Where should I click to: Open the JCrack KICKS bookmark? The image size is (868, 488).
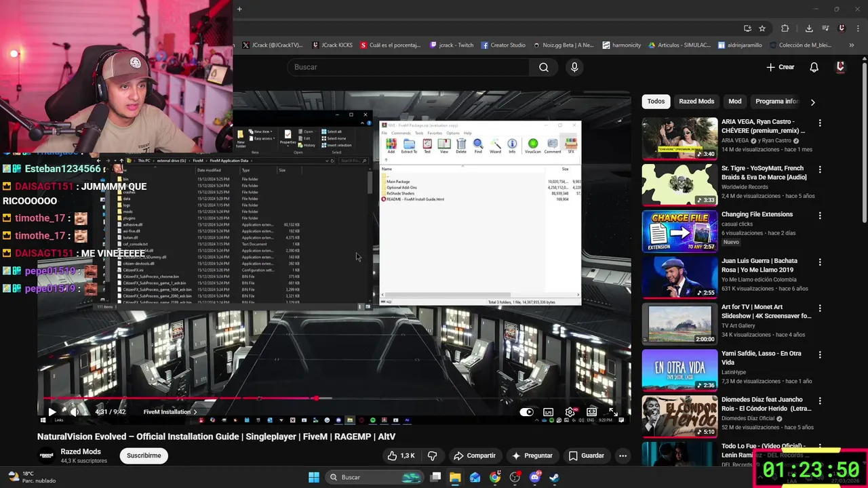coord(332,45)
